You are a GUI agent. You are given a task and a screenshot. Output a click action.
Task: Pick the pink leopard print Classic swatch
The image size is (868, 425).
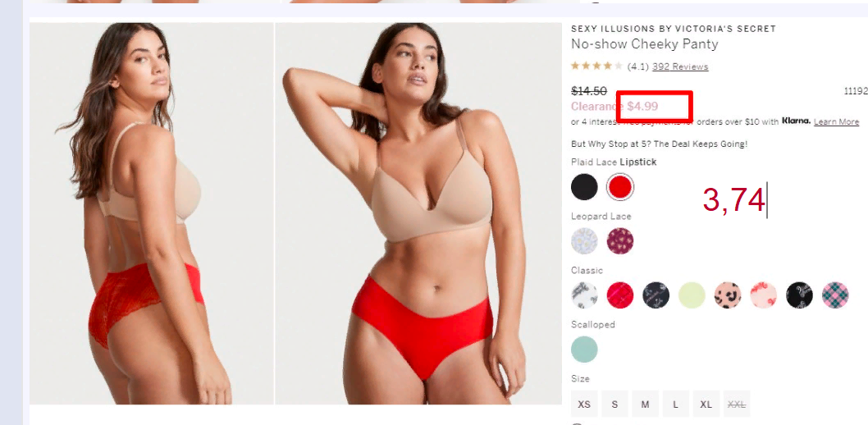[x=728, y=295]
